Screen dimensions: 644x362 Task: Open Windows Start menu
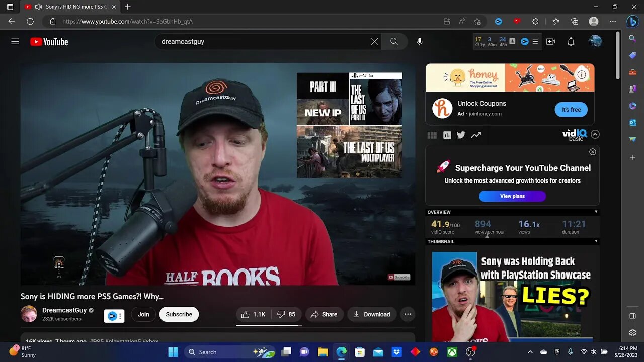[173, 352]
